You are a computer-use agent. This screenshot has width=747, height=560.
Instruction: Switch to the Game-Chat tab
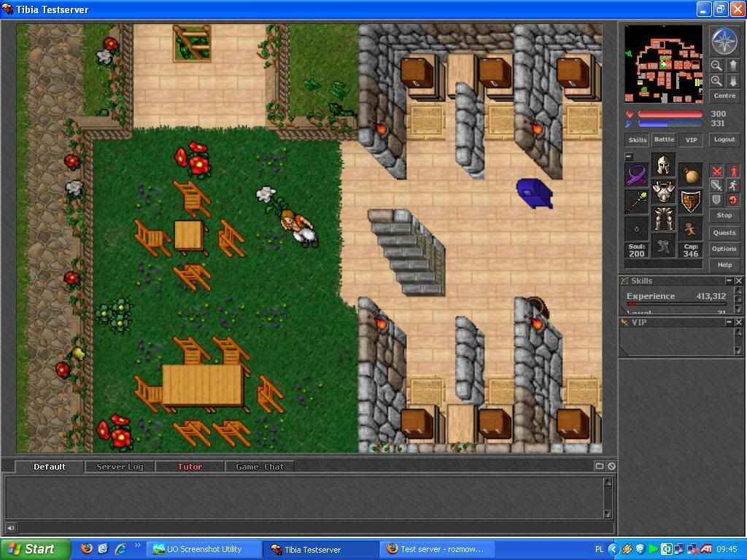260,467
